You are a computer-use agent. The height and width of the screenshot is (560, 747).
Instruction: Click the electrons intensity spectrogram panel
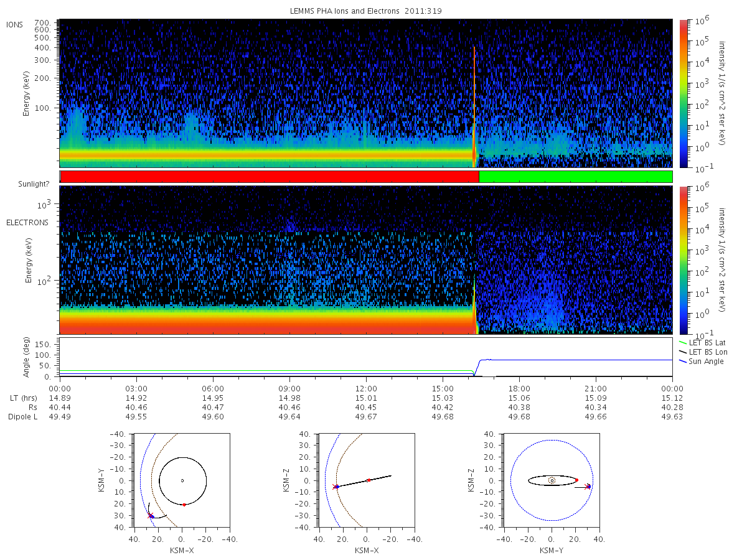pos(366,260)
